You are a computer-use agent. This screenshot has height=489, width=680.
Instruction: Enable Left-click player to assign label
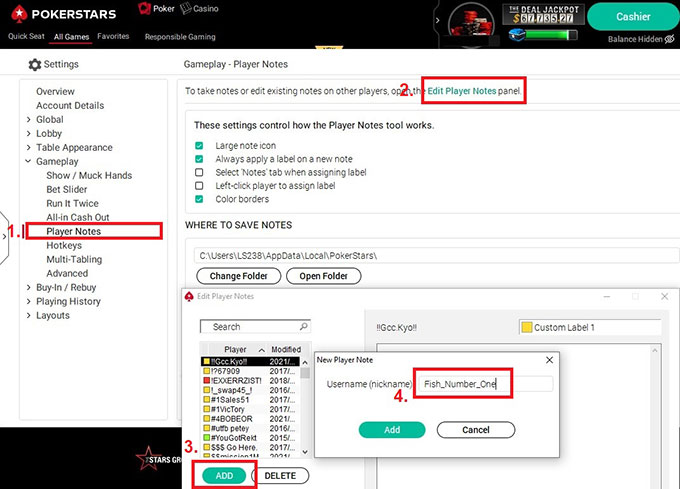click(199, 186)
